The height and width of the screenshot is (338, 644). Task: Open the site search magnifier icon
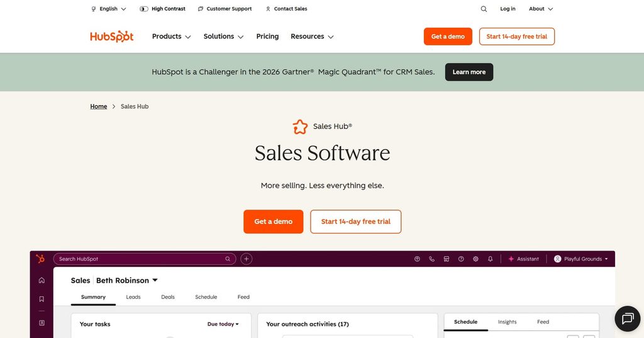pyautogui.click(x=484, y=9)
